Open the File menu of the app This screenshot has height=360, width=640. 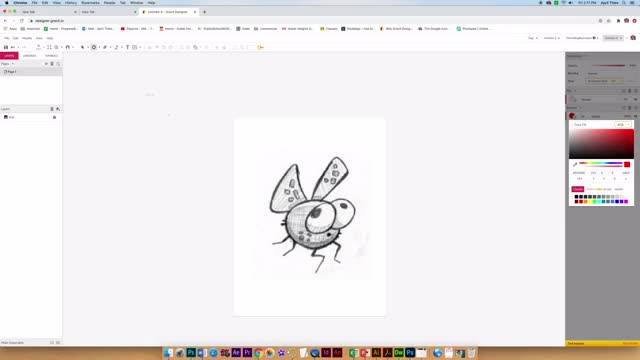(x=7, y=38)
